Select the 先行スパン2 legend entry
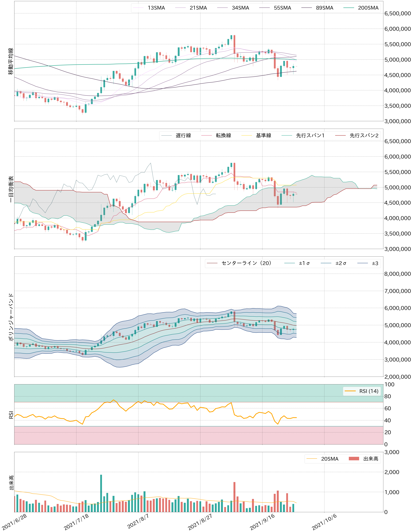 coord(364,135)
